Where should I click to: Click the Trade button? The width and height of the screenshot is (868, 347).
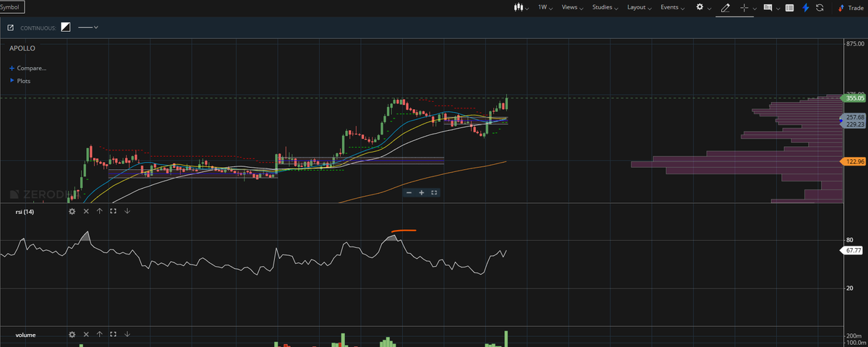tap(850, 7)
